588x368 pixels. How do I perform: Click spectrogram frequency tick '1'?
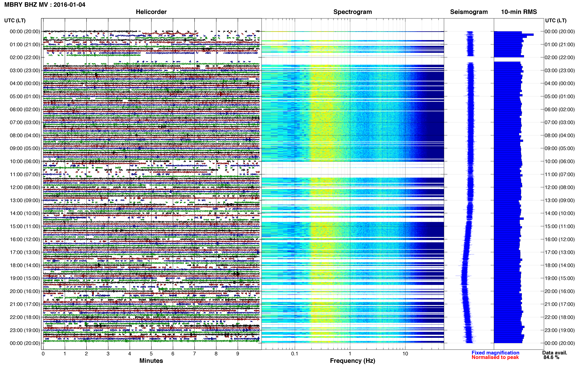coord(350,354)
